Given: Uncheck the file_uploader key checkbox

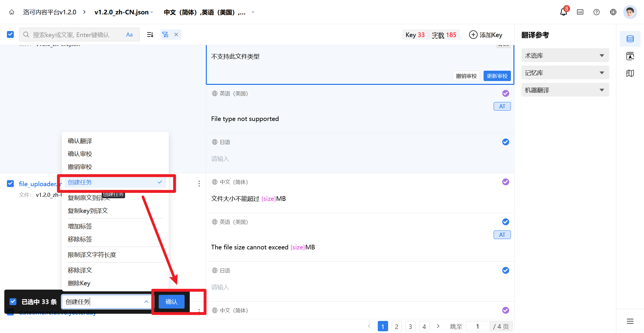Looking at the screenshot, I should point(10,184).
